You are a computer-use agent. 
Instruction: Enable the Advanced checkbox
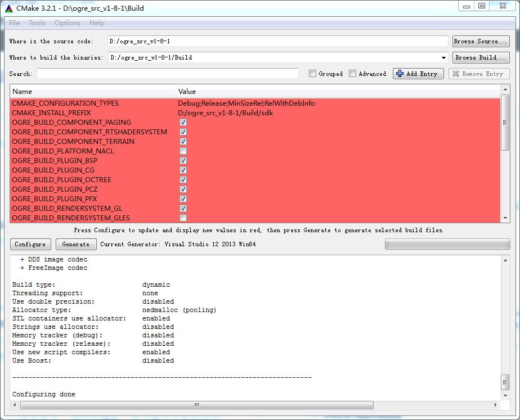click(352, 74)
